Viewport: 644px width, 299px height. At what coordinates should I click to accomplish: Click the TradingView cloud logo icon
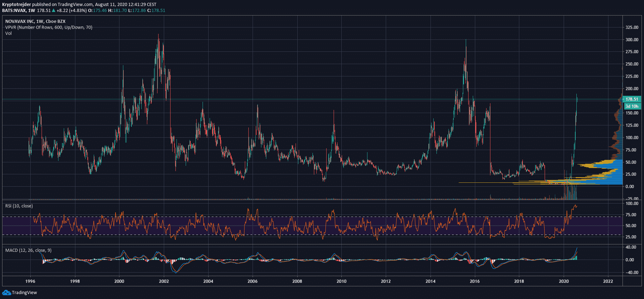6,293
